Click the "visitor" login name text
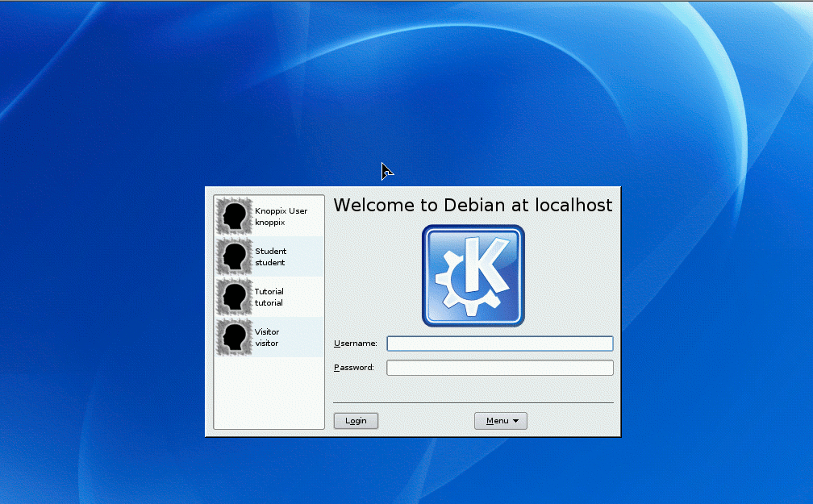Viewport: 813px width, 504px height. (266, 344)
